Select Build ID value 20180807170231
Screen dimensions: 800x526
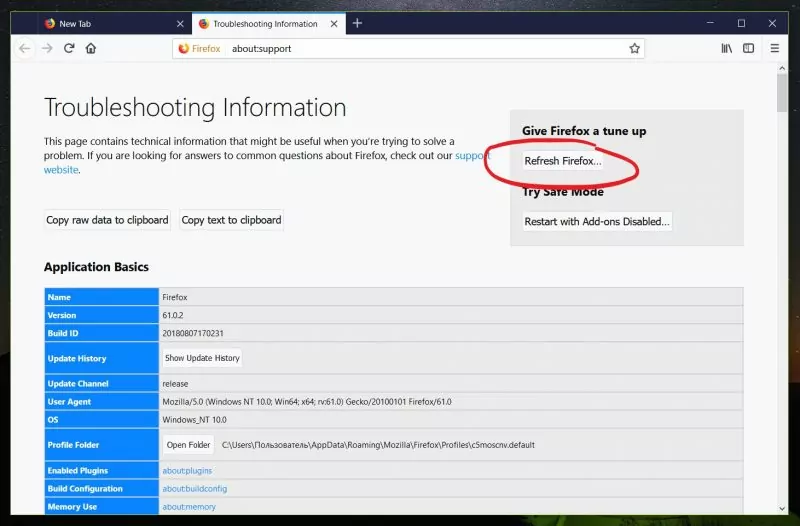[x=193, y=333]
